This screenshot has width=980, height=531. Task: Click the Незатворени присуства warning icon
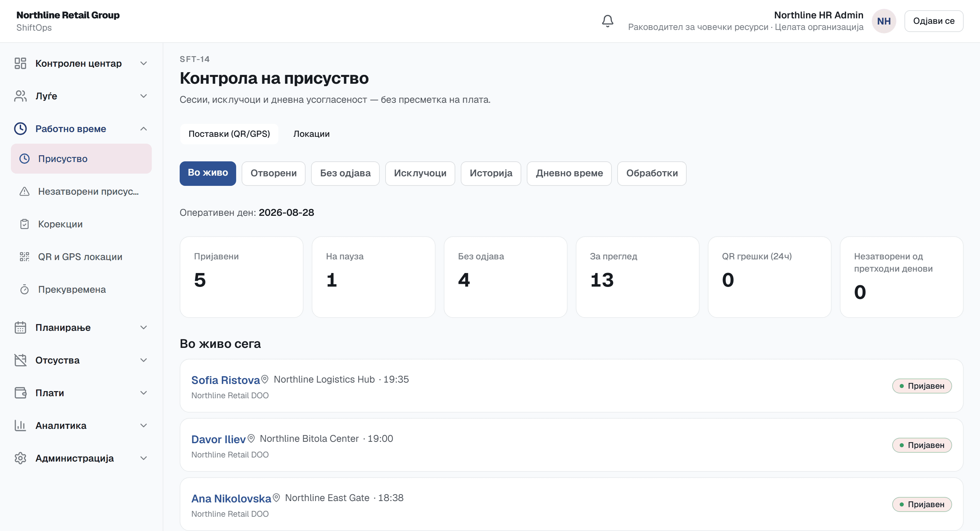coord(24,191)
